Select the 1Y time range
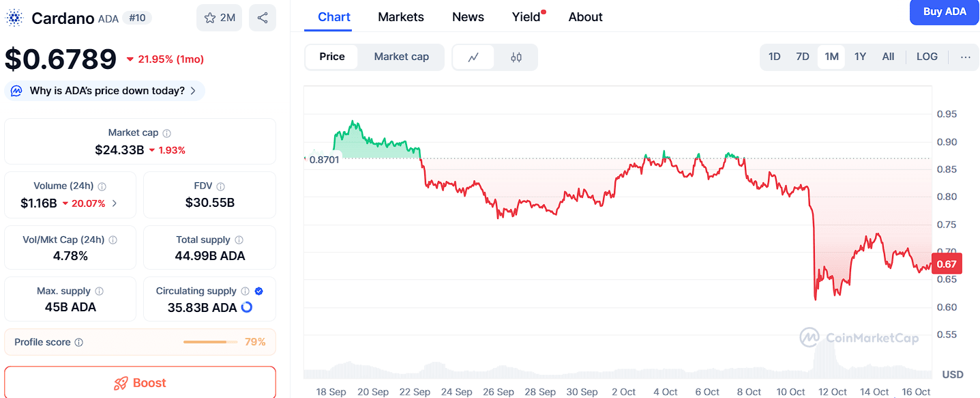The image size is (980, 398). [x=860, y=57]
